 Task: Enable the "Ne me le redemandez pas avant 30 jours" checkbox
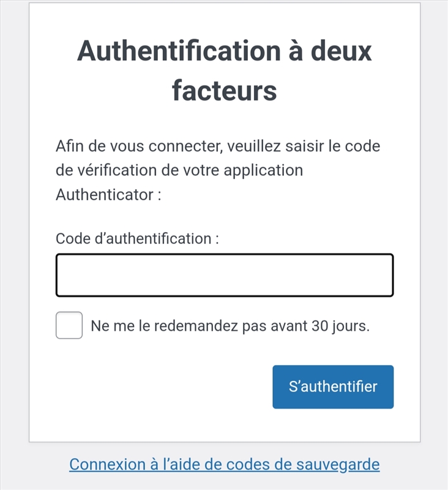69,325
